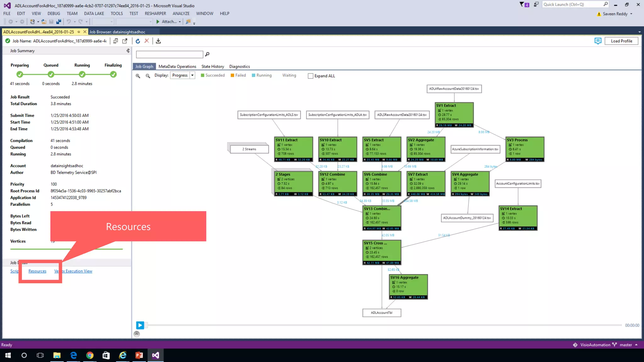Switch to MetaData Operations tab
The image size is (644, 362).
coord(177,67)
